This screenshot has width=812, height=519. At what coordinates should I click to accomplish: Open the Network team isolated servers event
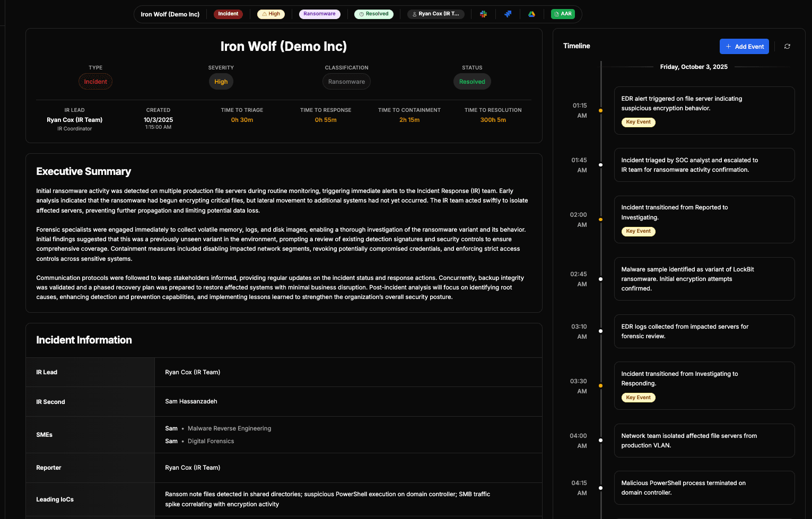pos(704,441)
